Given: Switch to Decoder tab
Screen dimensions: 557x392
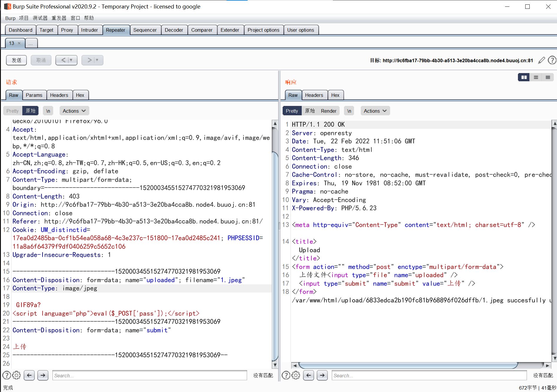Looking at the screenshot, I should point(174,30).
